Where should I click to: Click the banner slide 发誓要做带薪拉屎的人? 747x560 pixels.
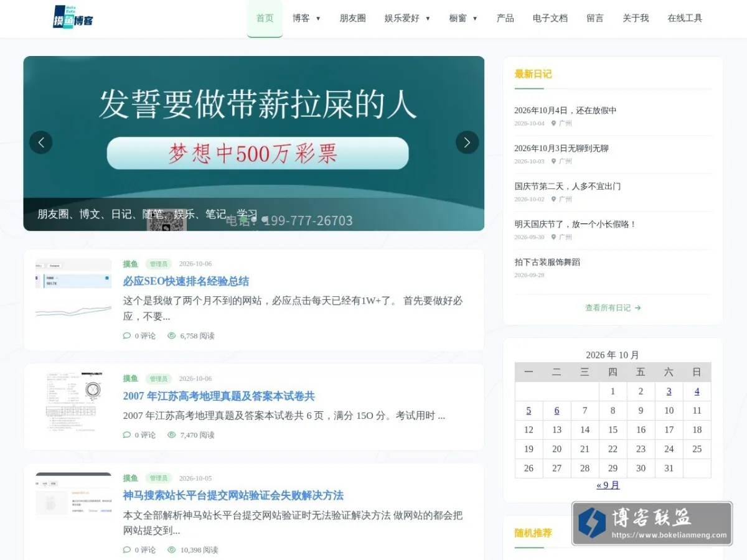pyautogui.click(x=254, y=144)
